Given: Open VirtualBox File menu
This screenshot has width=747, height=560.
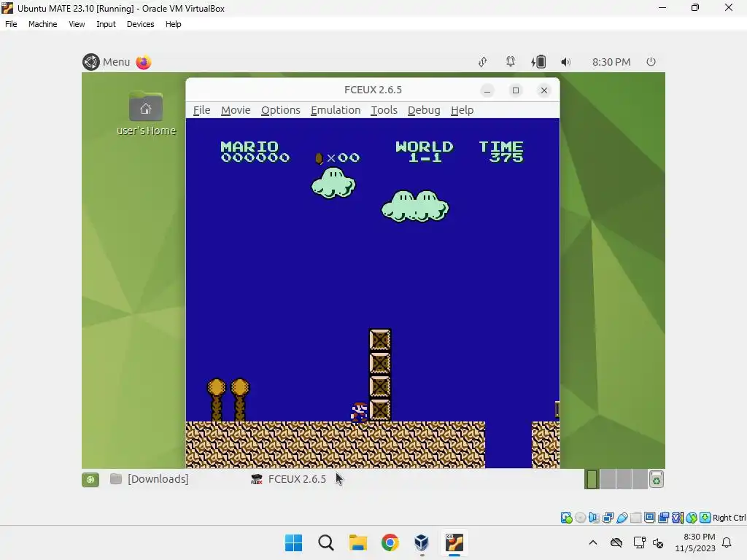Looking at the screenshot, I should (11, 24).
